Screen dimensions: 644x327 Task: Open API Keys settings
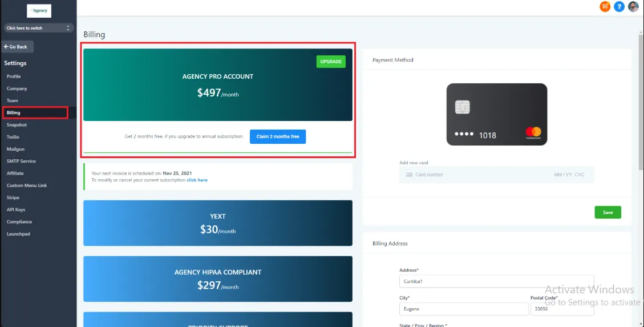(x=16, y=209)
